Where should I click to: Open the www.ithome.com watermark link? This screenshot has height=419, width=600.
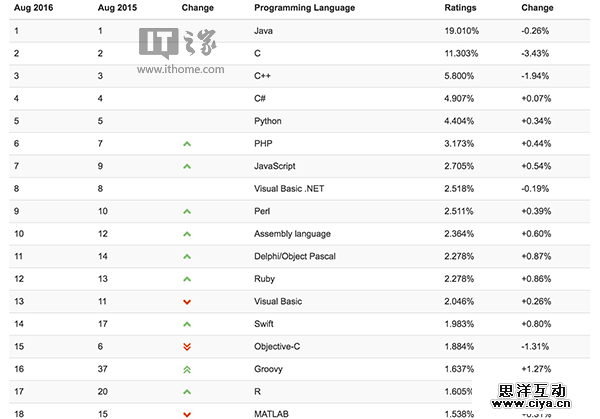172,73
